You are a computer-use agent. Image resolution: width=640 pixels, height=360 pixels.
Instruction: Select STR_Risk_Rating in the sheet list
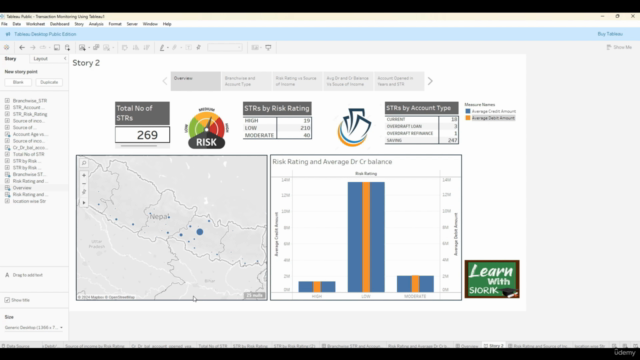[29, 114]
